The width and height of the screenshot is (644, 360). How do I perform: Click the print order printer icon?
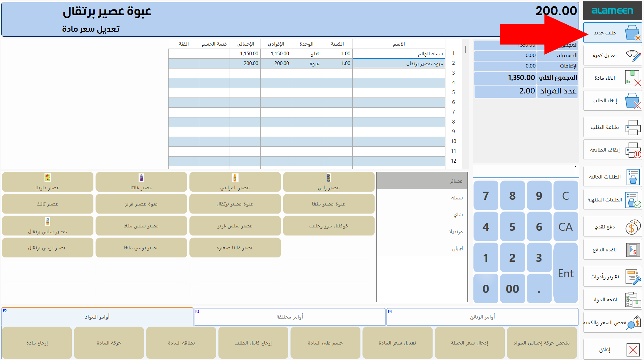tap(633, 127)
